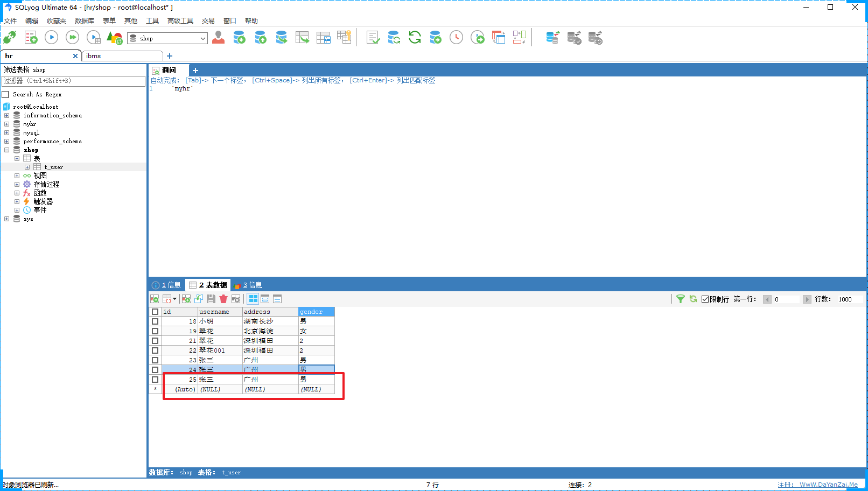
Task: Switch to the ibms connection tab
Action: click(122, 56)
